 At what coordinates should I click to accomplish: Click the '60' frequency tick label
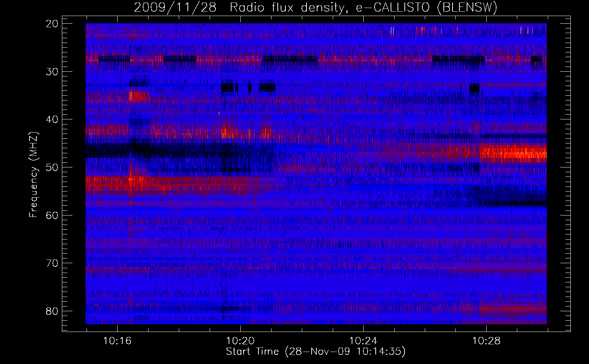(x=52, y=215)
